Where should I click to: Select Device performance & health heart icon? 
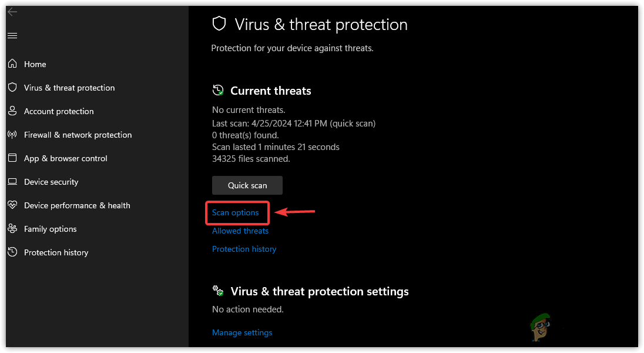click(12, 205)
